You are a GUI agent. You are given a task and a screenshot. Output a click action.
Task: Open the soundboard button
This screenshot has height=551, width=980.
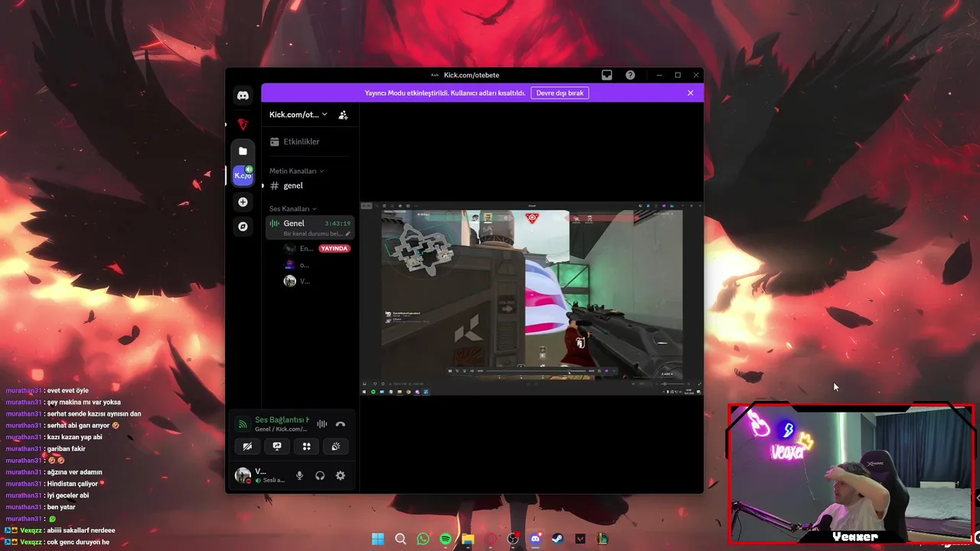[x=335, y=446]
